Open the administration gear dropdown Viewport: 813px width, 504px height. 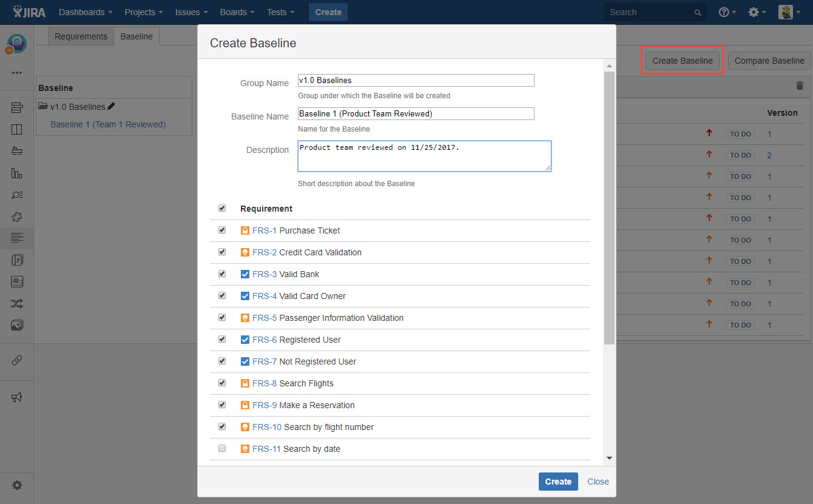[757, 12]
